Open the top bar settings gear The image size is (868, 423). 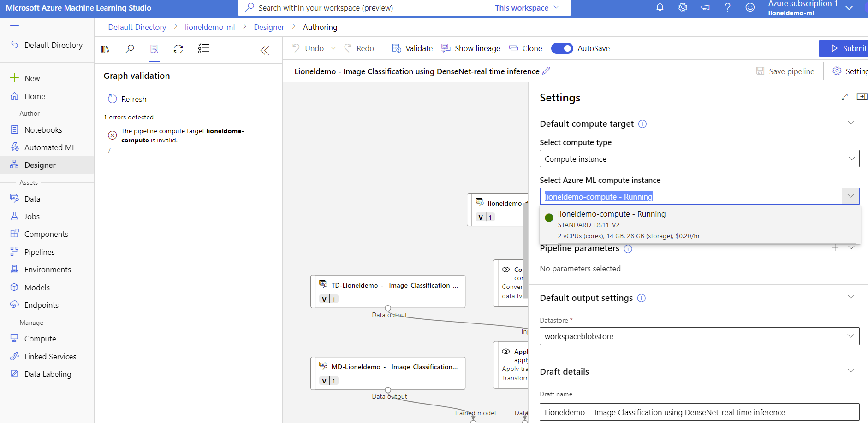coord(683,7)
